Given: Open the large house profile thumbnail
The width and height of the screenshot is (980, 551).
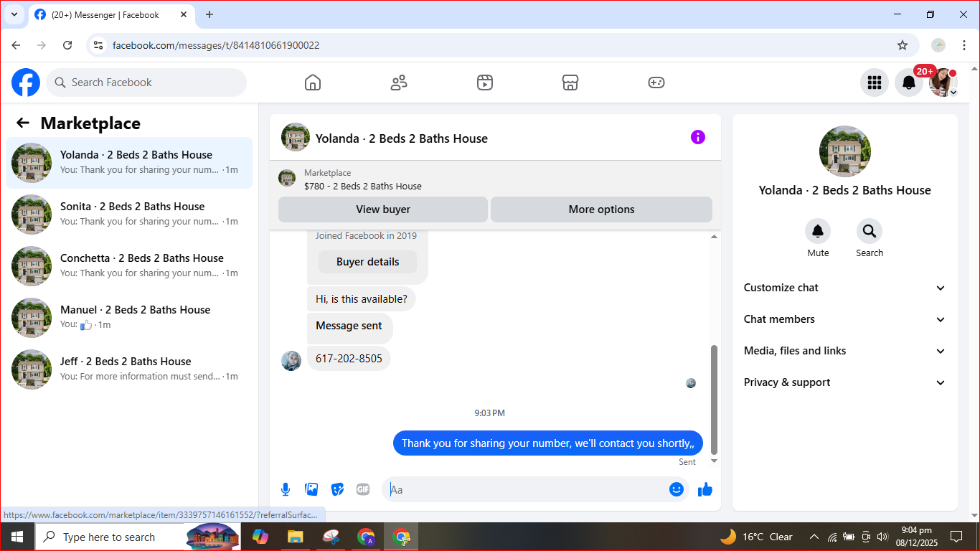Looking at the screenshot, I should [845, 151].
